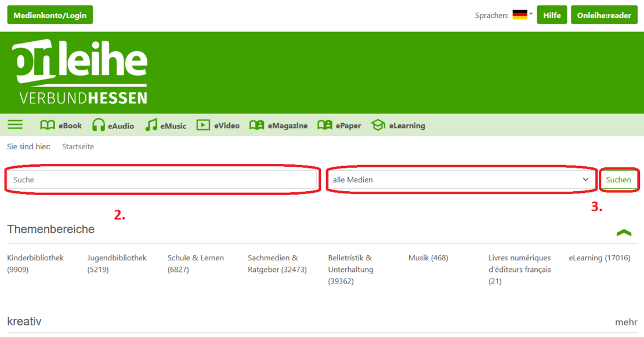644x337 pixels.
Task: Click the eVideo play icon
Action: coord(203,126)
